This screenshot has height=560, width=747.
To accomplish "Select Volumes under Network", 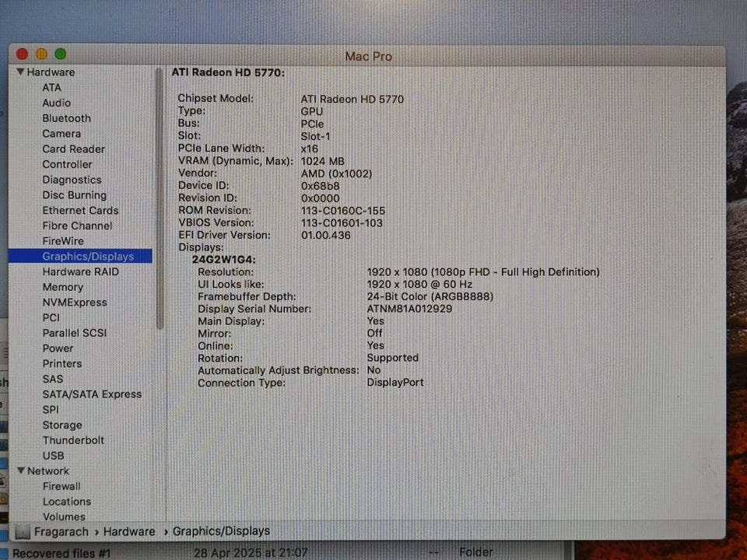I will pos(64,516).
